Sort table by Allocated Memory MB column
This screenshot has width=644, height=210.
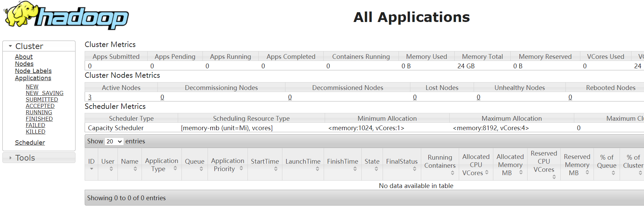point(510,164)
